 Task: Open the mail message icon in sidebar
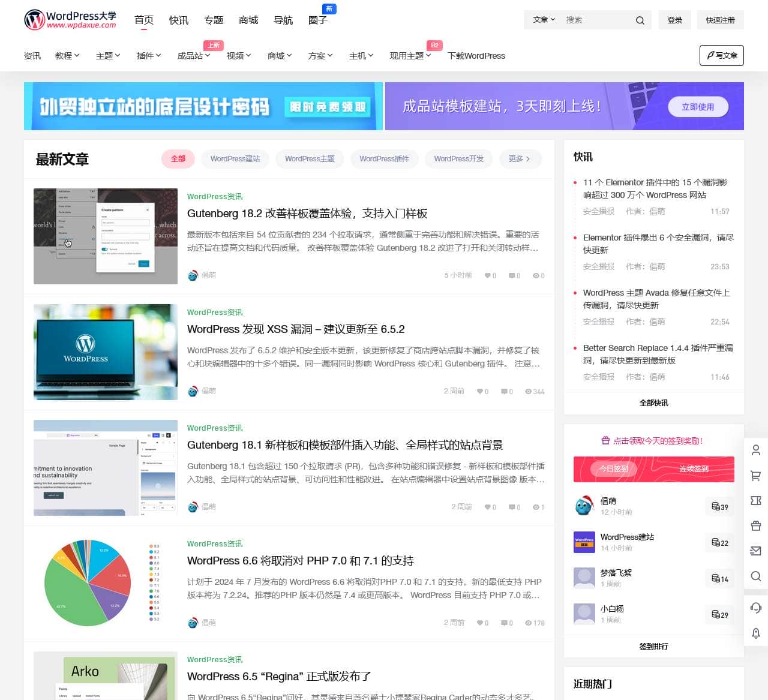756,551
